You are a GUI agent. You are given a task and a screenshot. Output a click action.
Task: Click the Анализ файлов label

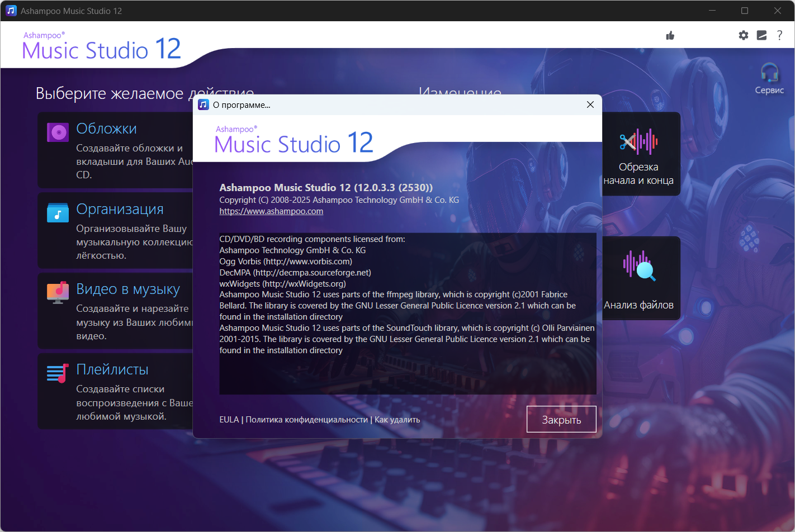[x=638, y=305]
